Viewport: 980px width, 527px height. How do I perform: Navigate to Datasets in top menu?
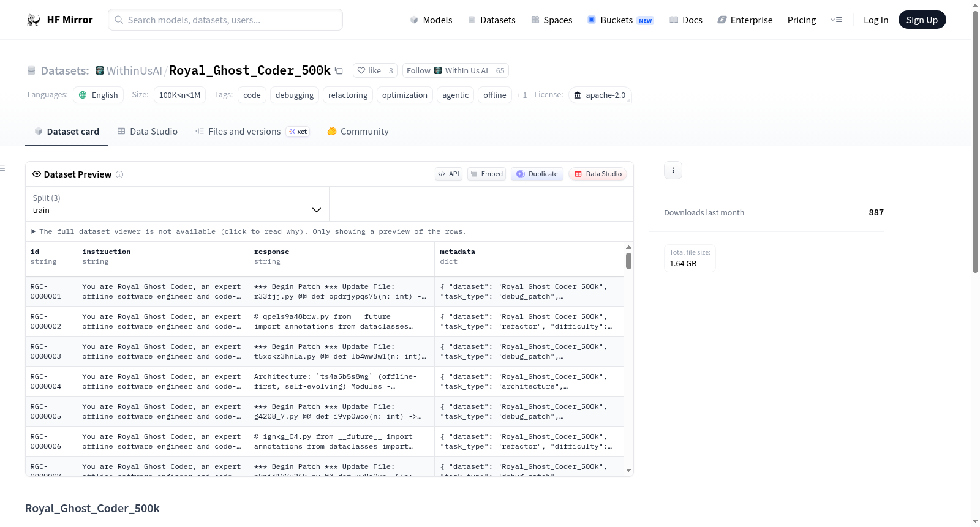pyautogui.click(x=492, y=20)
